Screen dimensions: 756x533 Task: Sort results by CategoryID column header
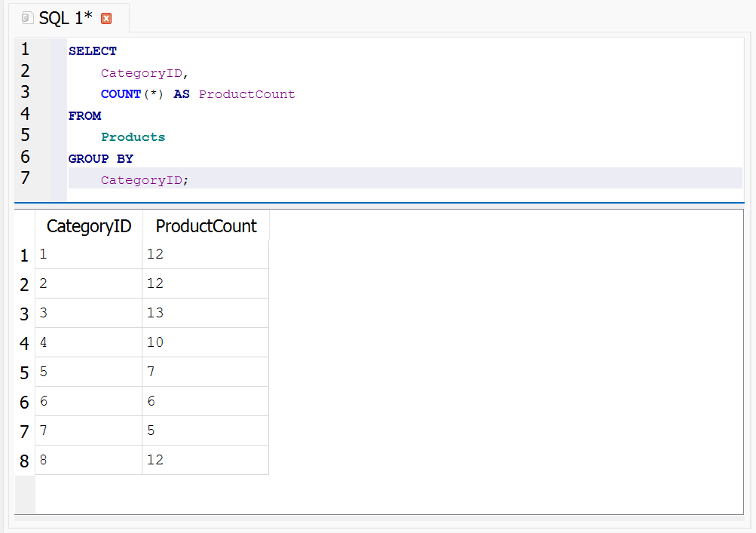pos(89,226)
